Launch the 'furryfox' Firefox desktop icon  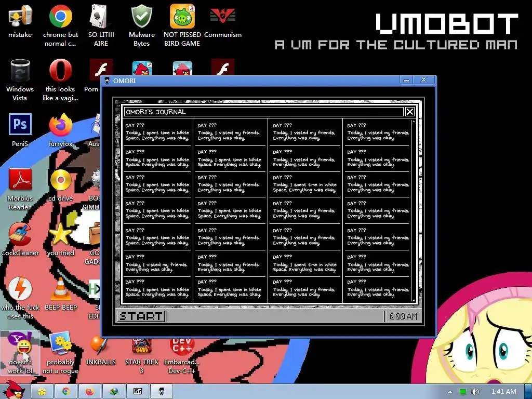pyautogui.click(x=60, y=125)
